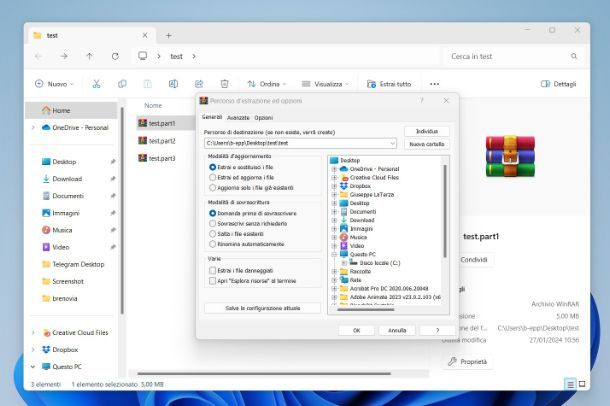Switch to the Generali tab

click(212, 117)
